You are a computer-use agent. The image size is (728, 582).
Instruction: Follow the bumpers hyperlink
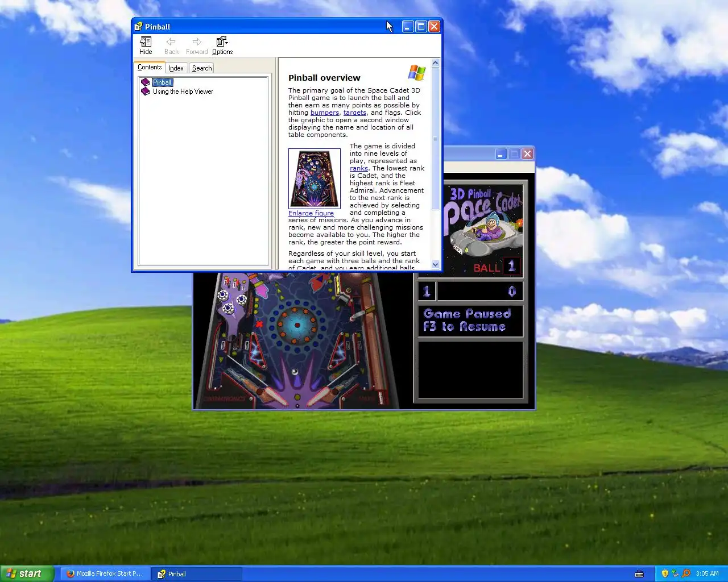coord(325,113)
